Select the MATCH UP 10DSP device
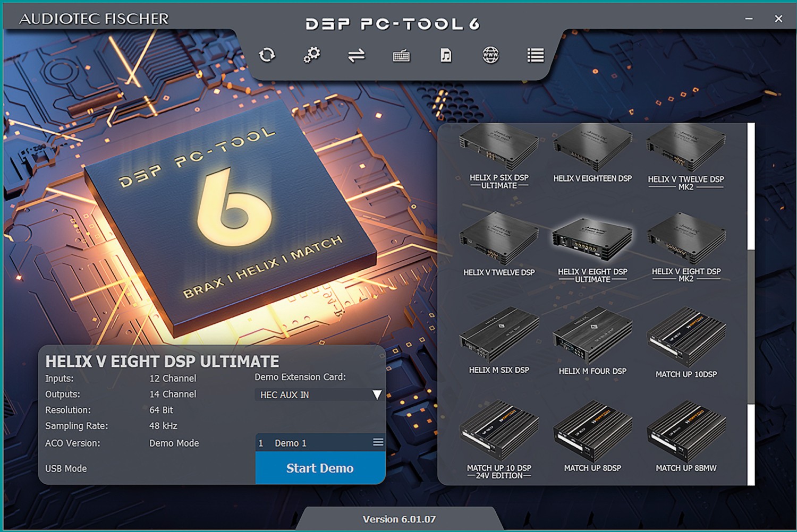This screenshot has width=797, height=532. 686,343
